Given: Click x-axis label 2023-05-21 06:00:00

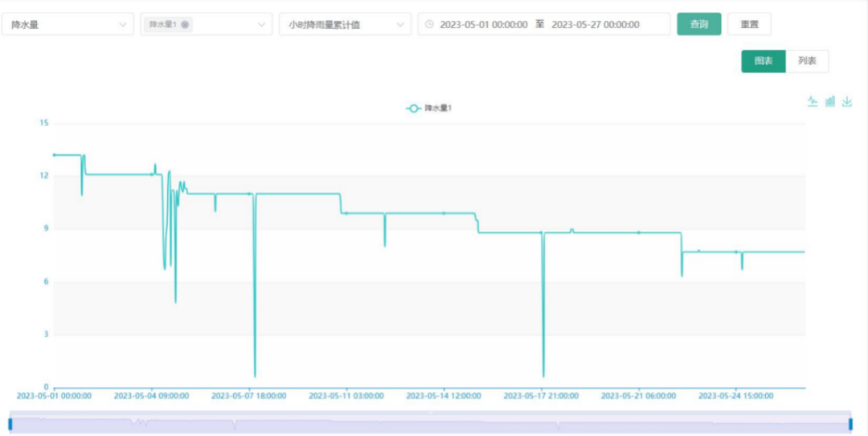Looking at the screenshot, I should click(x=638, y=396).
